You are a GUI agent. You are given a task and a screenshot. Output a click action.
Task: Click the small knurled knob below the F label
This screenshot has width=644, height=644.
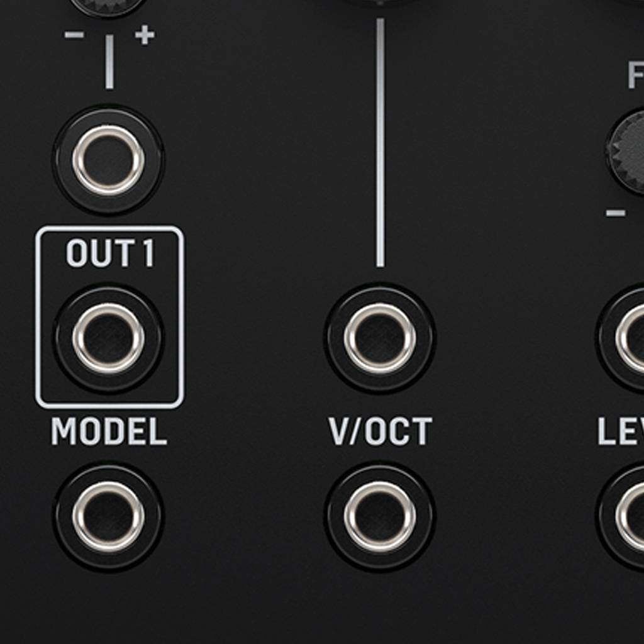pyautogui.click(x=625, y=151)
